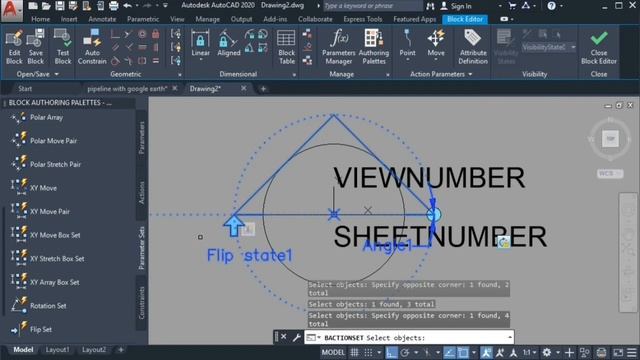Open the workspace switching gear icon
640x360 pixels.
547,352
